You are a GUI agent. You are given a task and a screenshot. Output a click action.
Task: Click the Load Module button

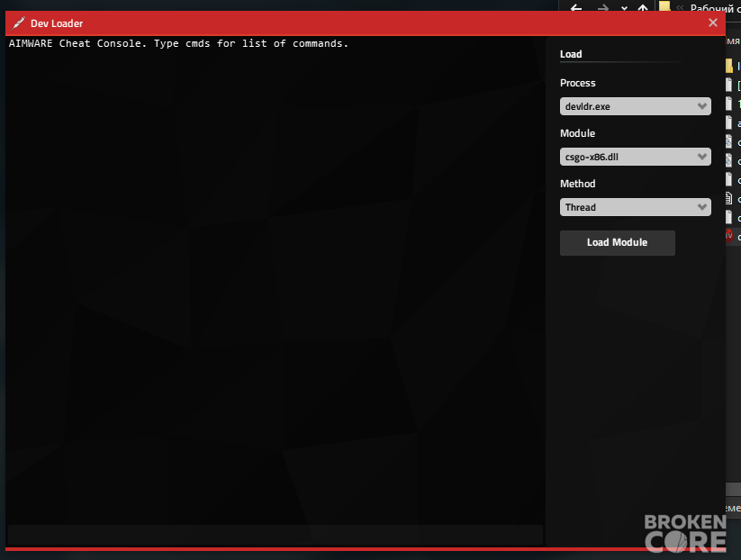point(617,242)
